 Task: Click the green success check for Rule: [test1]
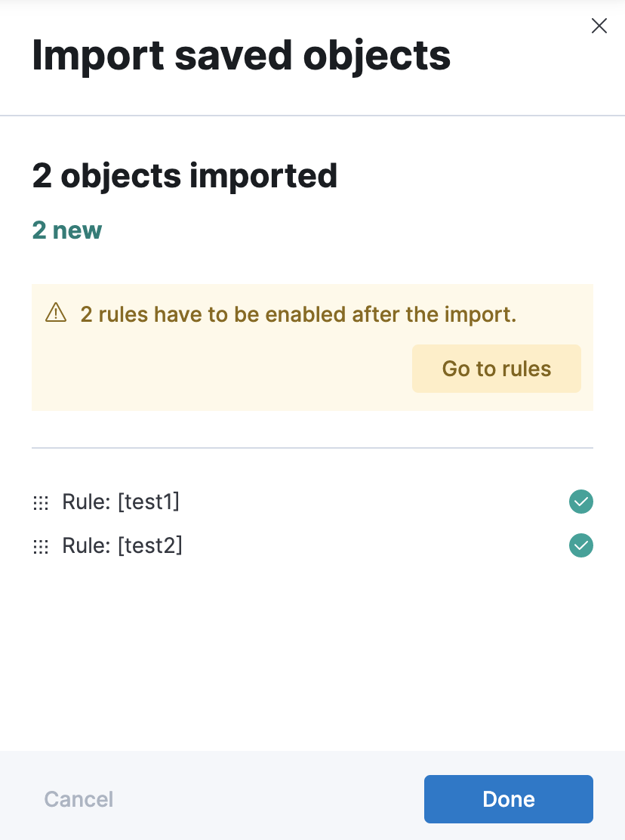point(580,502)
